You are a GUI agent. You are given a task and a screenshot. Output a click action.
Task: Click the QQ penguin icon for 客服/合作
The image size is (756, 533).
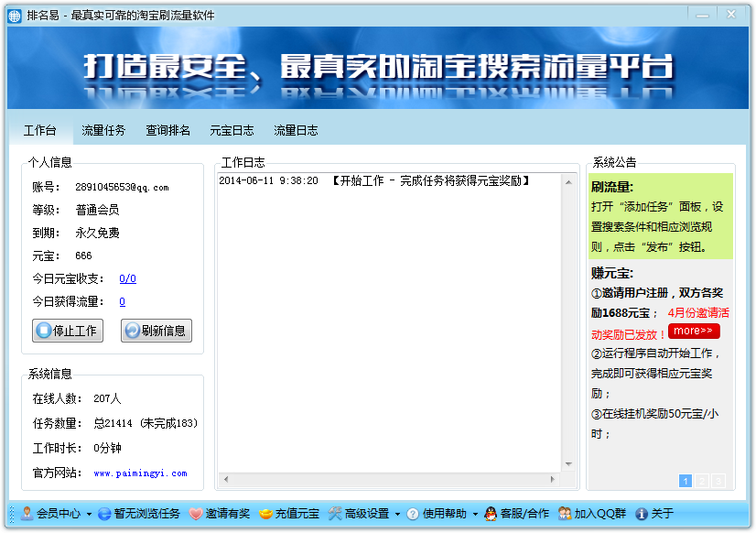(491, 514)
